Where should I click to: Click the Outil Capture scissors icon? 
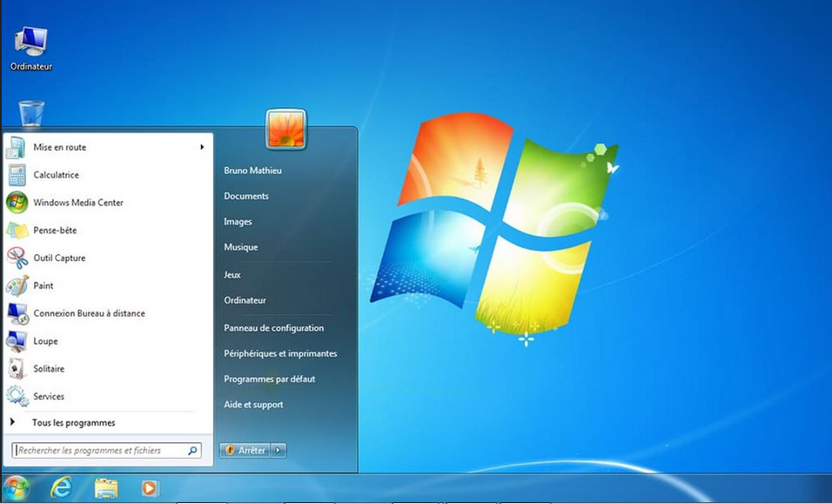[x=17, y=258]
